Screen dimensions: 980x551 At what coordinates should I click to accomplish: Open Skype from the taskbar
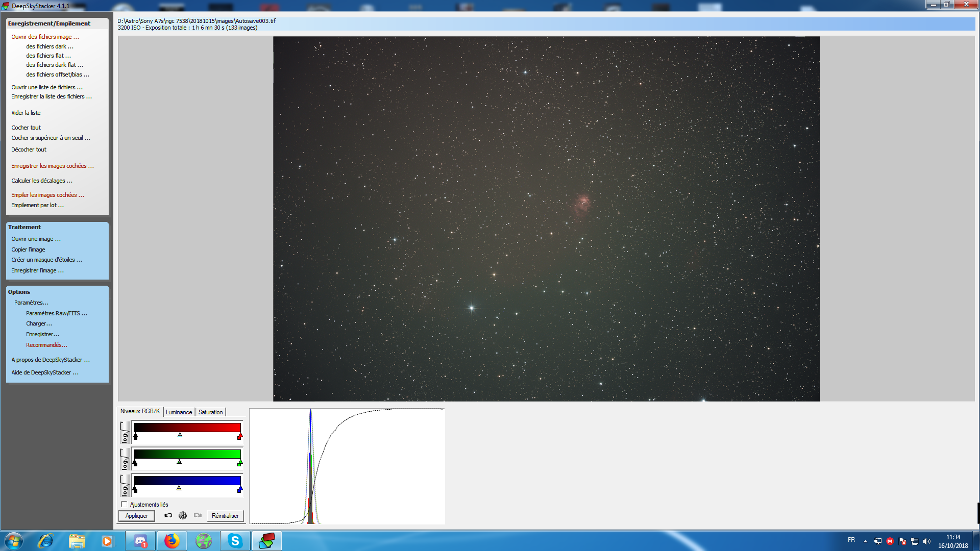(235, 541)
